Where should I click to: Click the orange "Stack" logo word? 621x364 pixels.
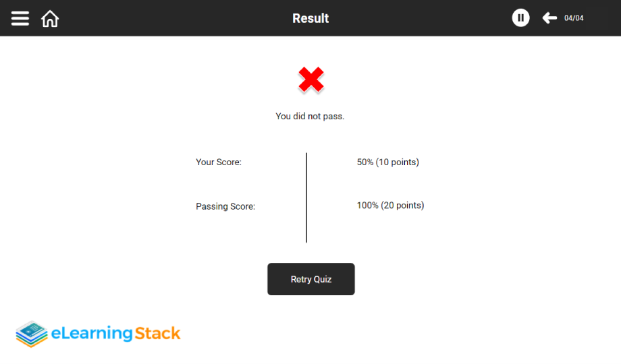click(x=157, y=333)
